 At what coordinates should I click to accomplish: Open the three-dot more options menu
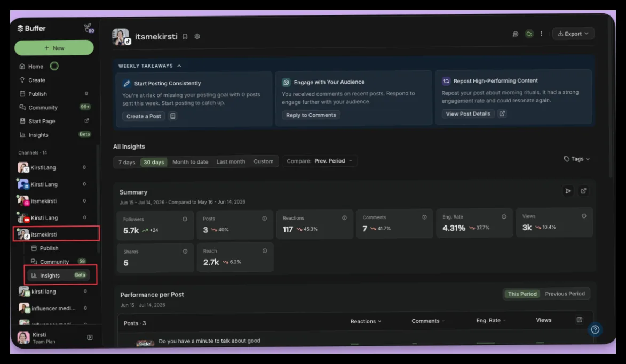[541, 34]
